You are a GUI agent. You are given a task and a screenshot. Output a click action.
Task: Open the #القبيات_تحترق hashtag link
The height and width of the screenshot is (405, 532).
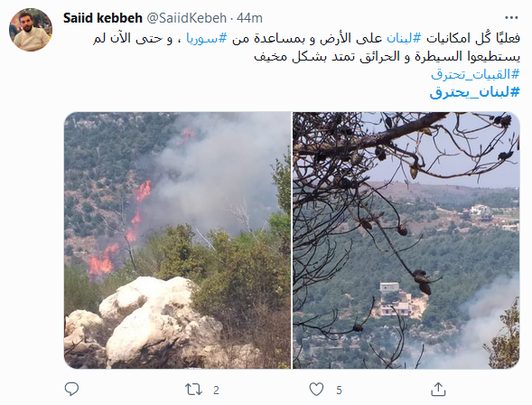475,74
